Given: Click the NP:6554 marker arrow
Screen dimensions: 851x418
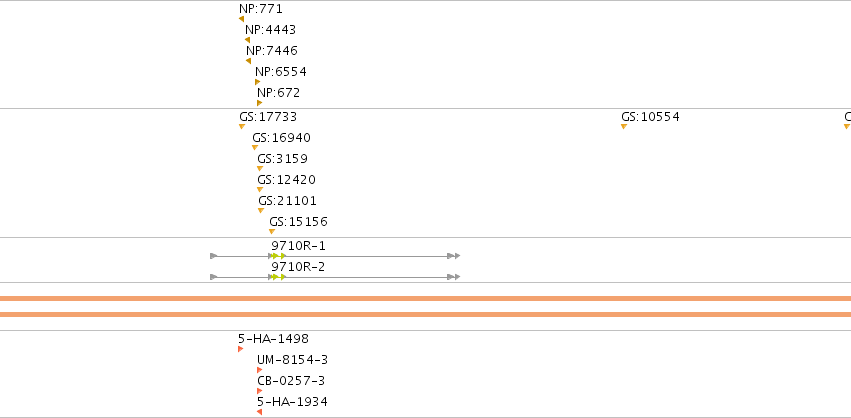Looking at the screenshot, I should coord(258,82).
